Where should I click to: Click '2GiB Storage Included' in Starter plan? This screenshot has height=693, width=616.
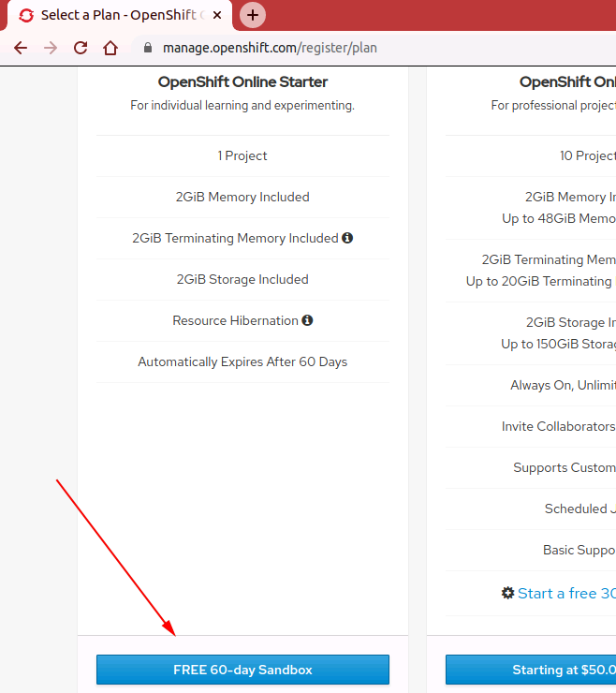point(242,279)
